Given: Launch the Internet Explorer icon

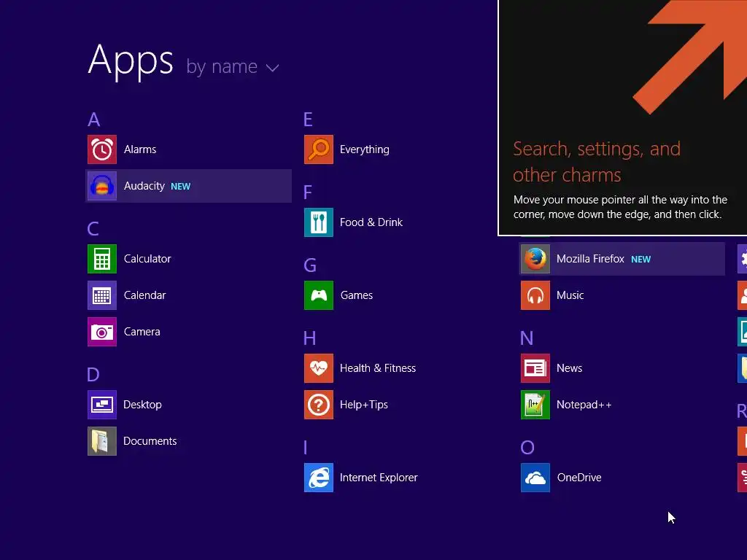Looking at the screenshot, I should coord(319,478).
